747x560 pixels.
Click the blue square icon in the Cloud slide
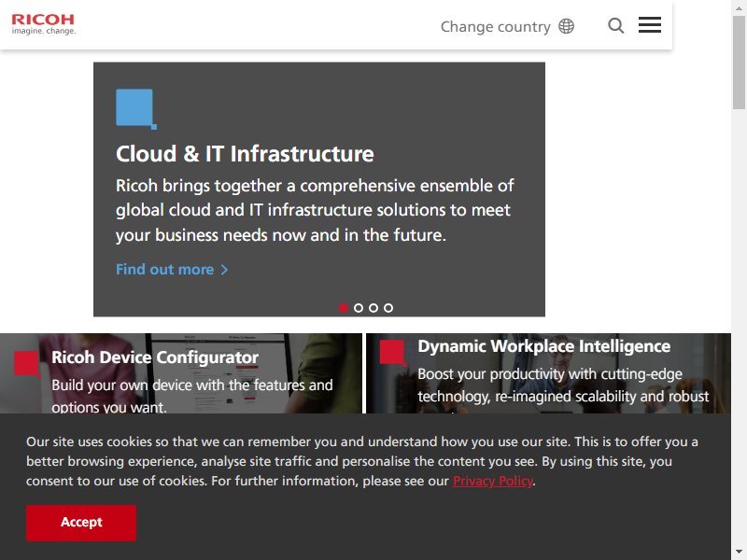click(136, 109)
